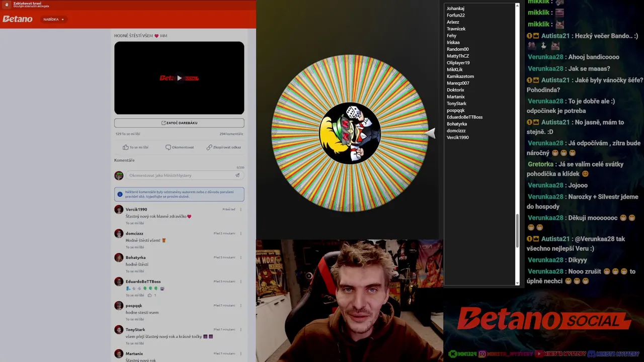Open options menu for Bohatyrka comment
This screenshot has width=644, height=362.
(240, 257)
